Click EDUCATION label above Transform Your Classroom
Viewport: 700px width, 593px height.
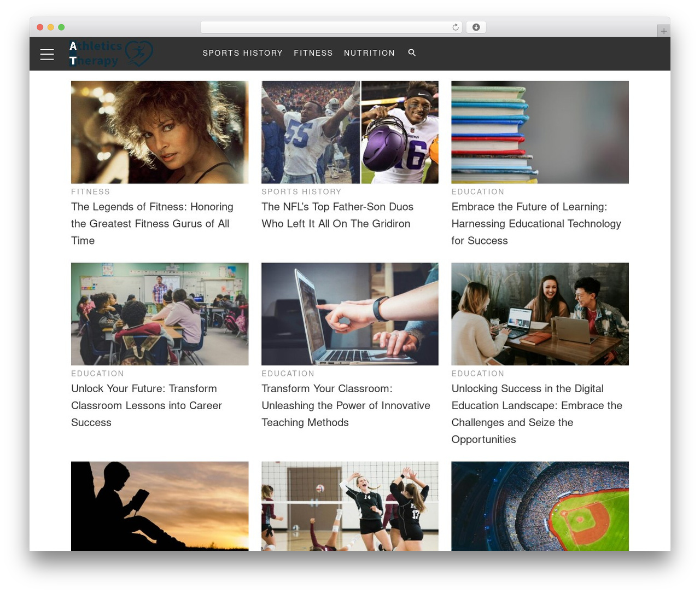click(x=288, y=373)
